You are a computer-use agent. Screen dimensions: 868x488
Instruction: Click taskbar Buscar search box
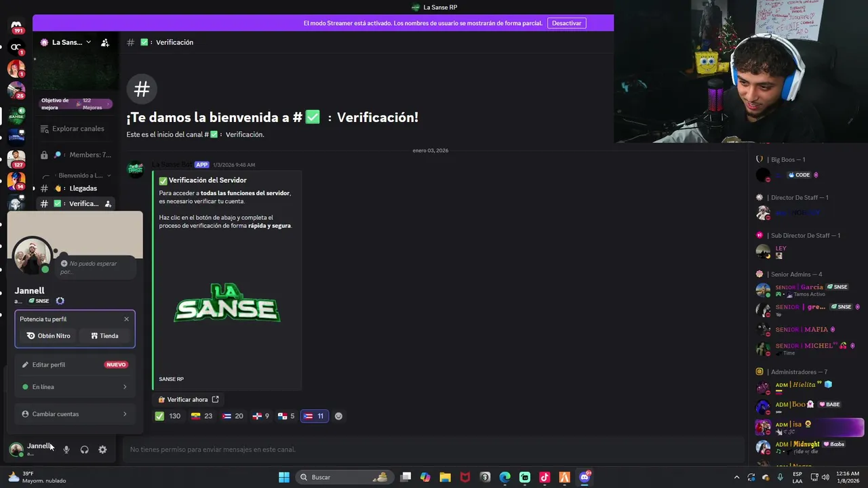tap(344, 477)
